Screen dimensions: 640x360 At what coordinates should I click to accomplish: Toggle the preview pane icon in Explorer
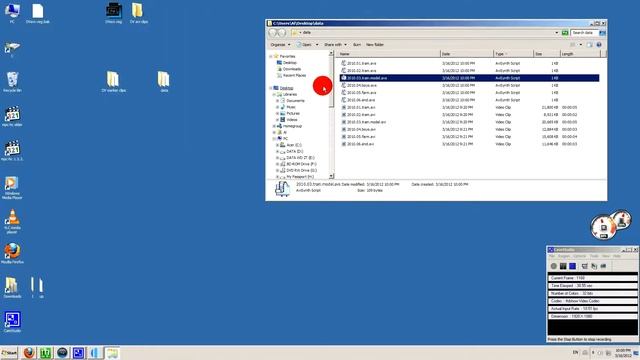(x=589, y=44)
